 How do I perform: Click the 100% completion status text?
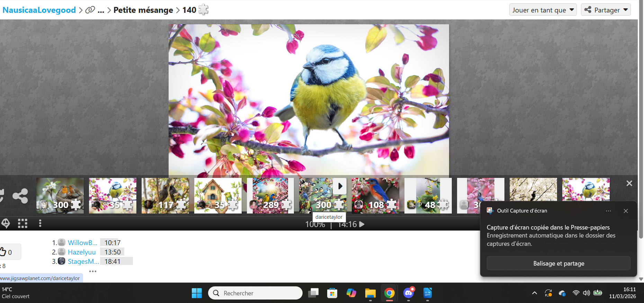(x=315, y=225)
